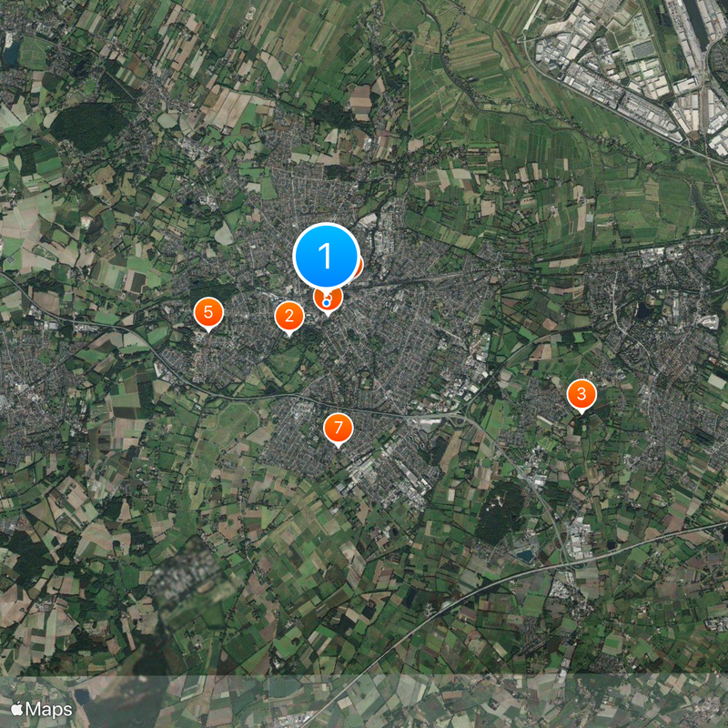This screenshot has height=728, width=728.
Task: Choose the orange pin numbered 7
Action: (338, 428)
